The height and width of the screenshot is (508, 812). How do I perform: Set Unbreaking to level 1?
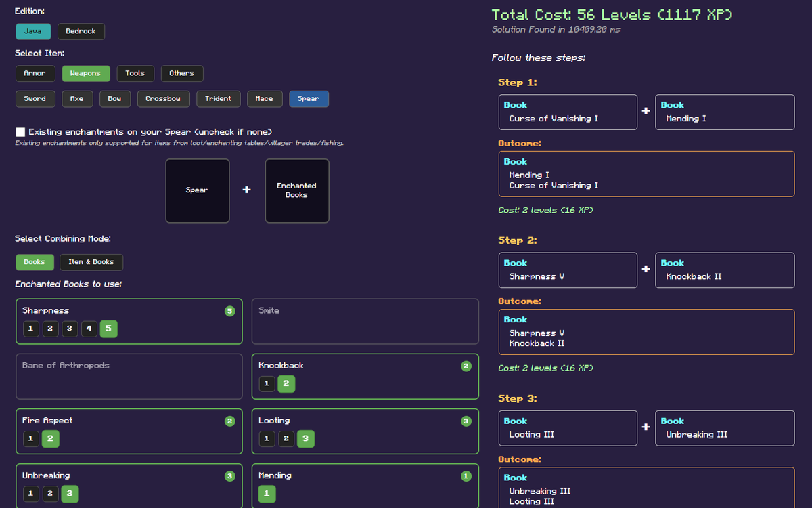(30, 494)
